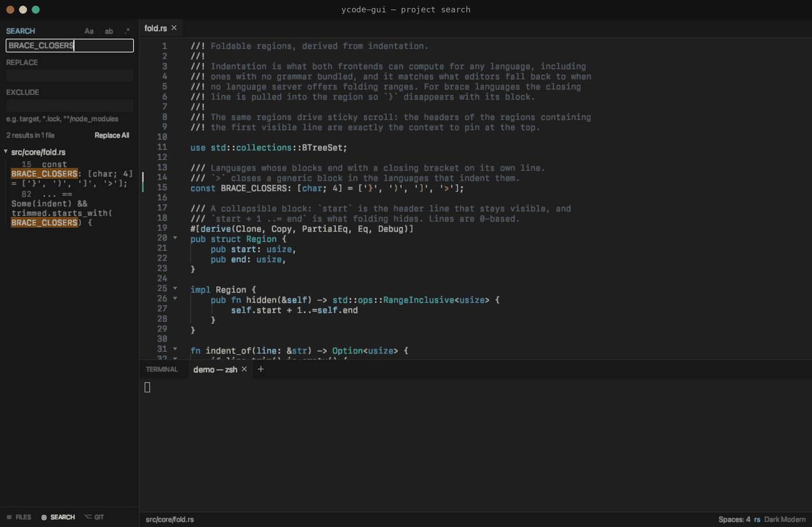Switch to the demo — zsh terminal tab
This screenshot has height=527, width=812.
pyautogui.click(x=215, y=369)
